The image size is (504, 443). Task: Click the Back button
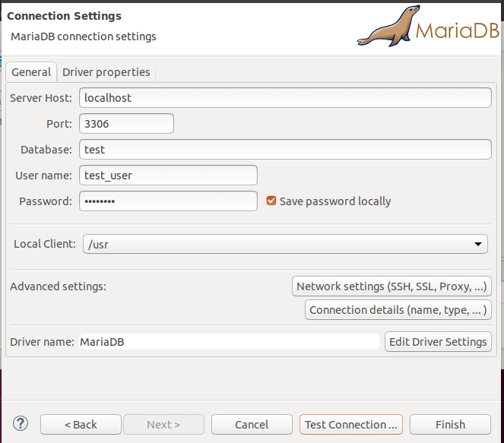[81, 424]
